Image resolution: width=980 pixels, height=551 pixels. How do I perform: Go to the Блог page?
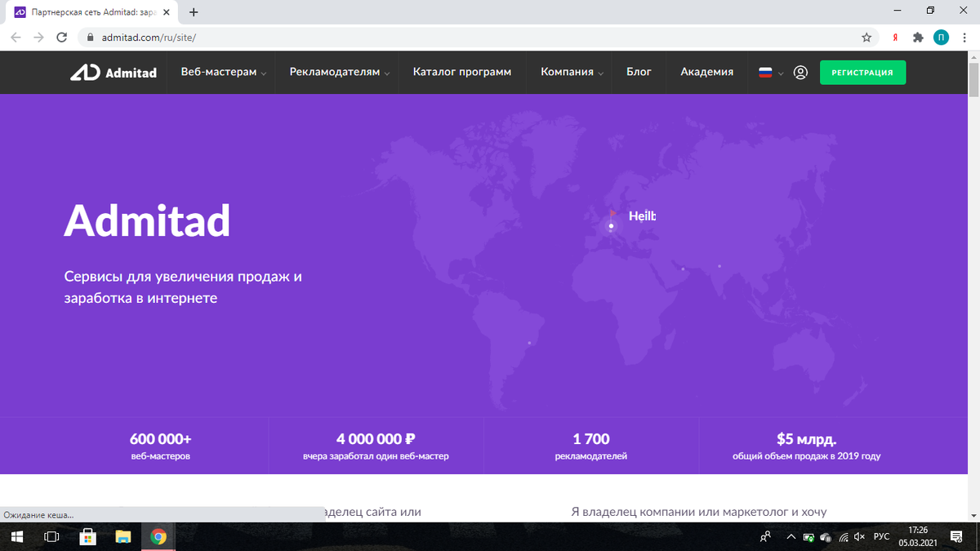pyautogui.click(x=639, y=72)
